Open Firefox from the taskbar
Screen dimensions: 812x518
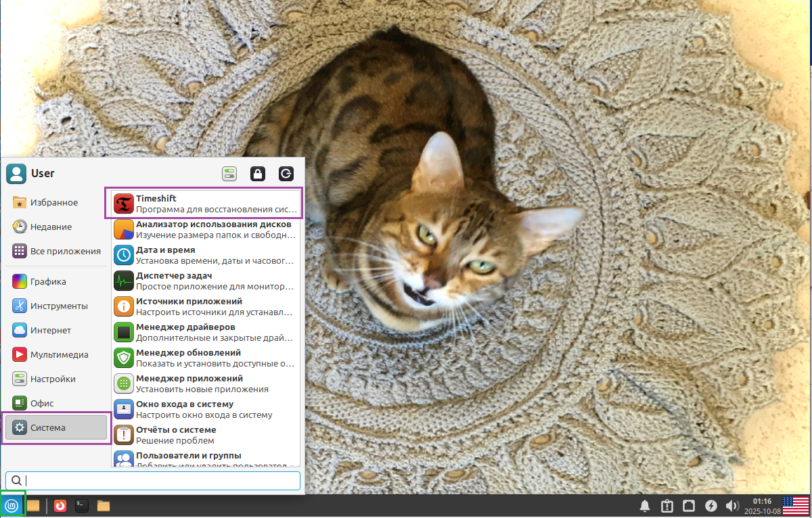click(x=60, y=505)
